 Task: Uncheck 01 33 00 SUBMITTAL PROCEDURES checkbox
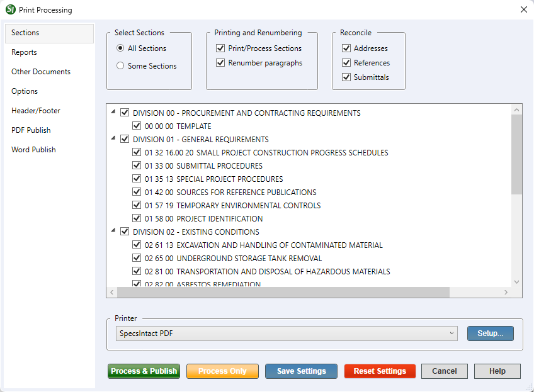(137, 165)
